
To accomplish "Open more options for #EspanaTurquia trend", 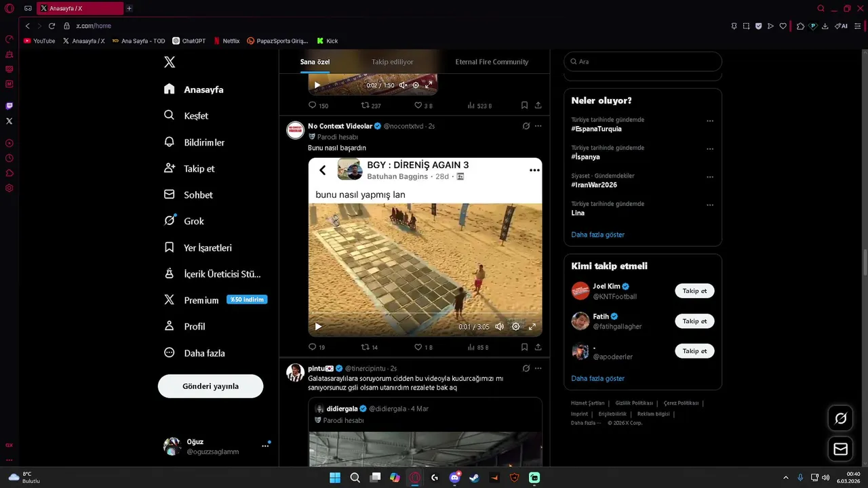I will pyautogui.click(x=710, y=121).
